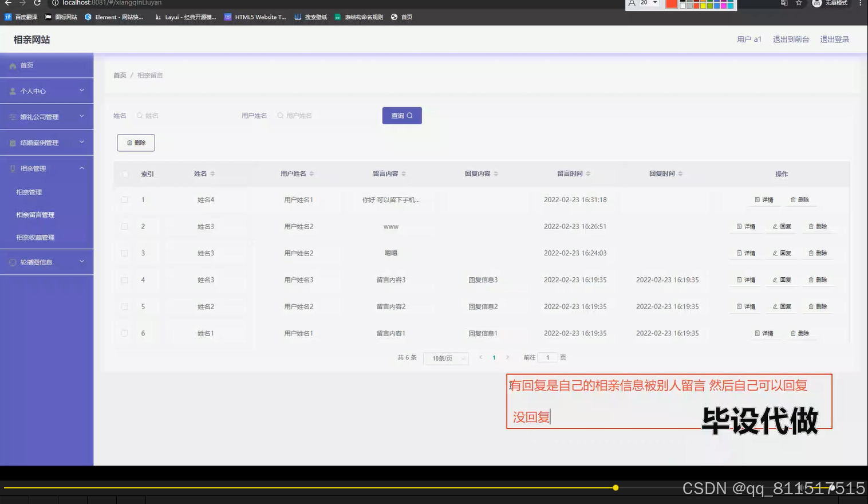Select the checkbox for row 4 留言内容3
The image size is (868, 504).
pos(124,280)
